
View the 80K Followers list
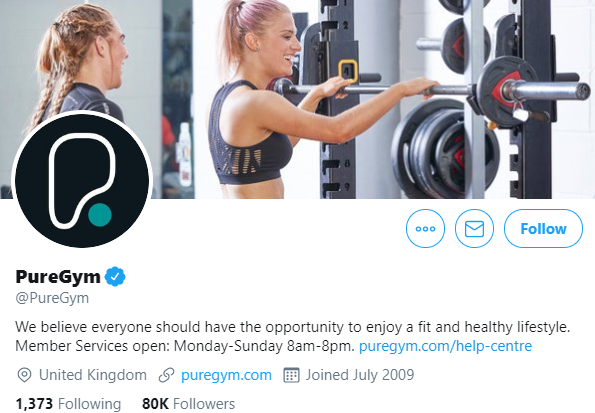point(188,404)
